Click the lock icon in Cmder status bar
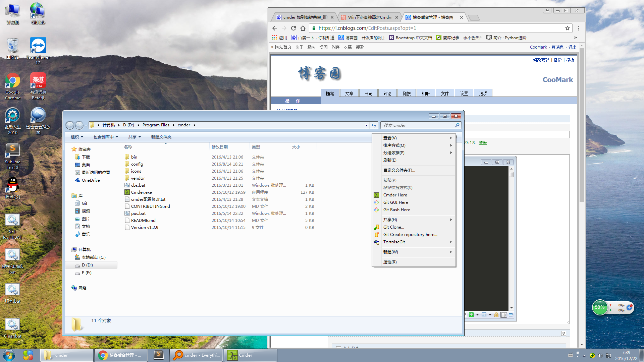 pos(496,315)
